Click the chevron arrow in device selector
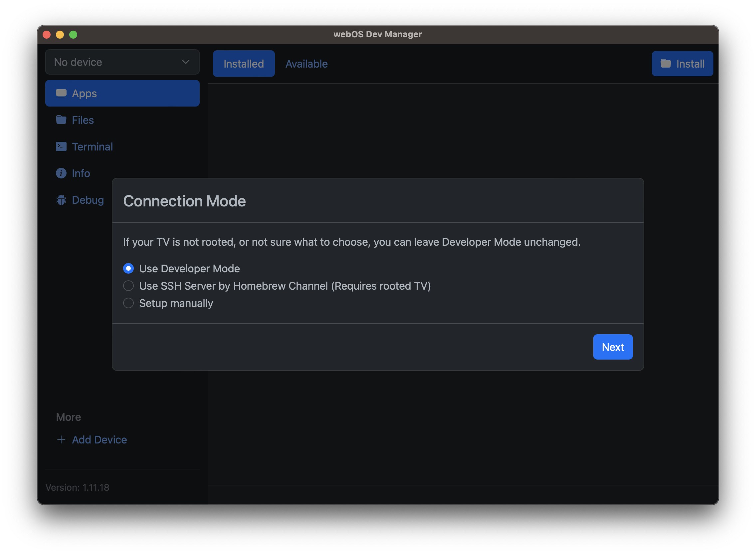Screen dimensions: 756x554 tap(185, 62)
